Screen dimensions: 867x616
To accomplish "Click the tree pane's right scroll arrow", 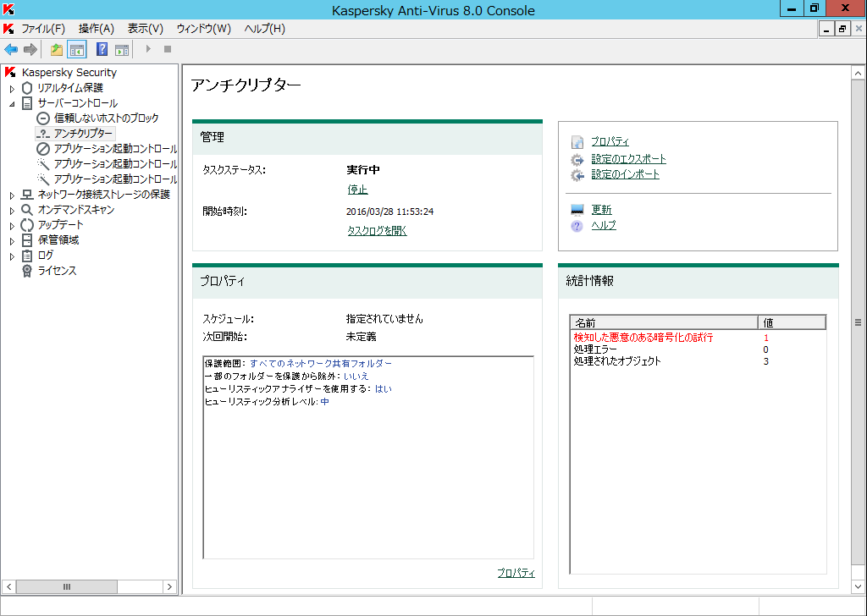I will pyautogui.click(x=169, y=586).
